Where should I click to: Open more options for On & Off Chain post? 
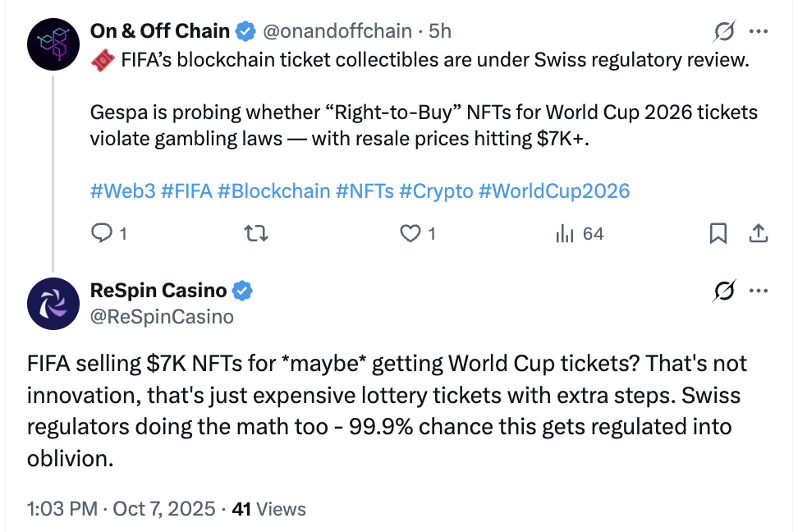pyautogui.click(x=759, y=32)
